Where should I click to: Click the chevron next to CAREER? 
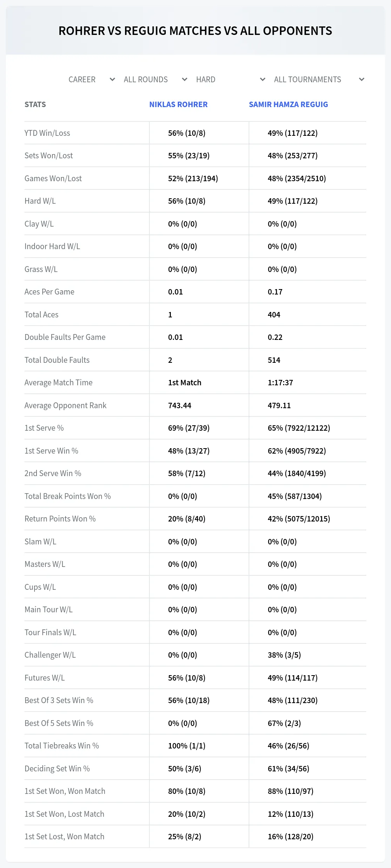112,80
